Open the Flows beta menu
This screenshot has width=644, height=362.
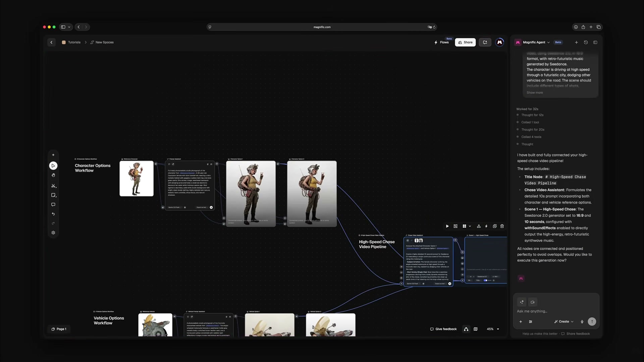(x=442, y=42)
